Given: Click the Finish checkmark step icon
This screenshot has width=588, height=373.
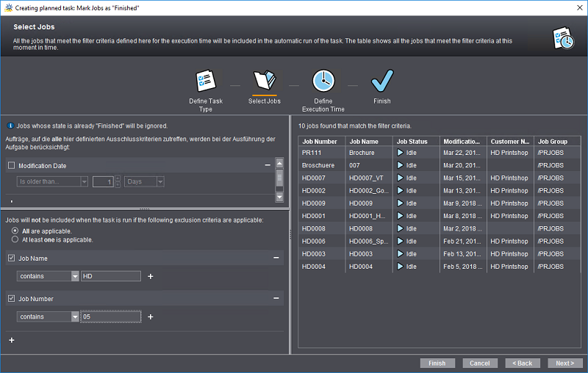Looking at the screenshot, I should coord(381,81).
